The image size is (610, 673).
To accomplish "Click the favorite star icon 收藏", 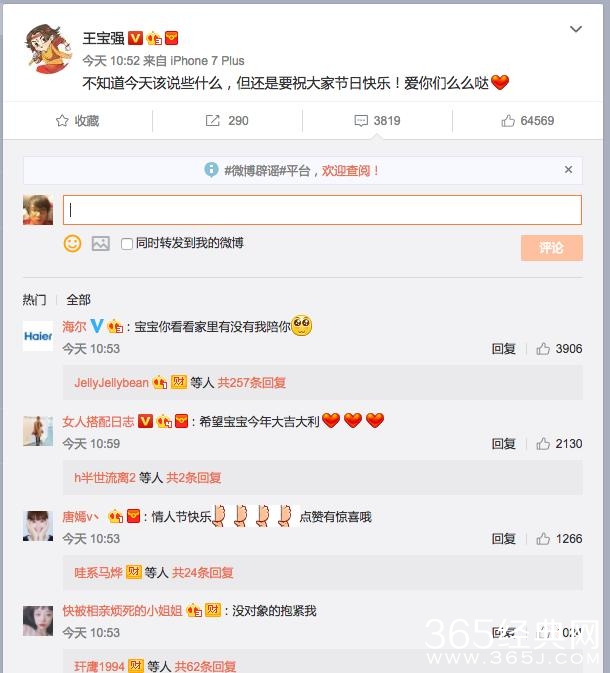I will (x=62, y=121).
